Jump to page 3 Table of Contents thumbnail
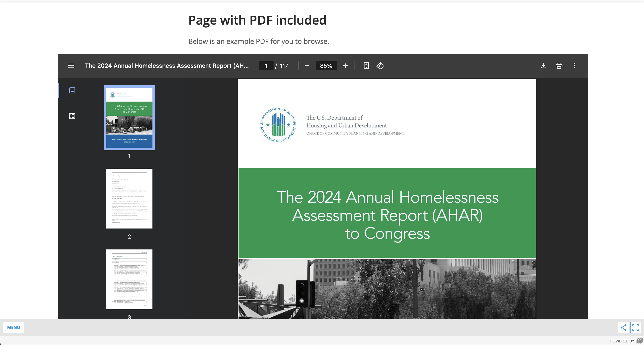Screen dimensions: 644x345 tap(129, 279)
